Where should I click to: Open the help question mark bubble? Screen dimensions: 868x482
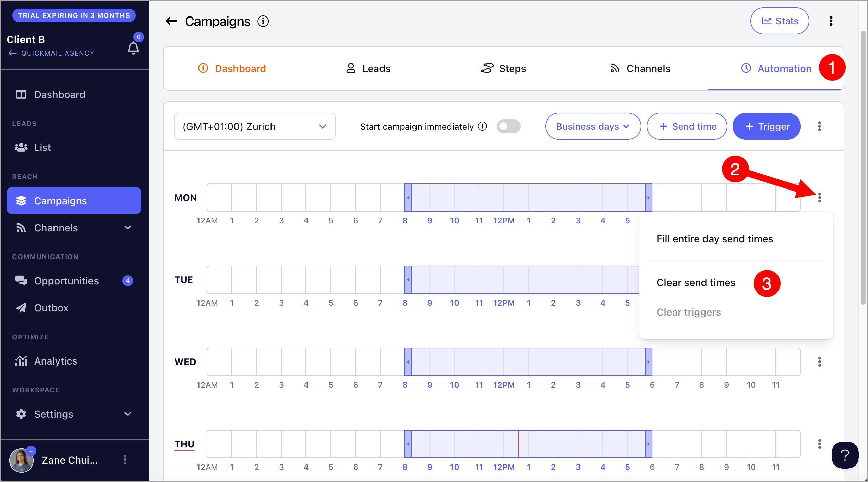click(x=845, y=455)
